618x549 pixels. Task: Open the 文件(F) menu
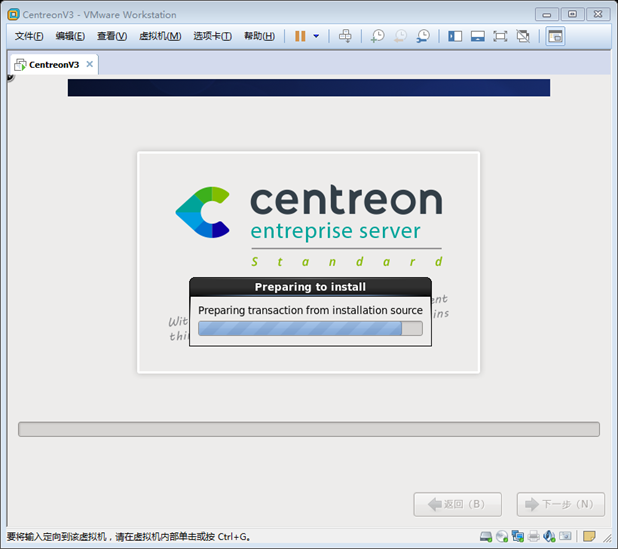[29, 36]
